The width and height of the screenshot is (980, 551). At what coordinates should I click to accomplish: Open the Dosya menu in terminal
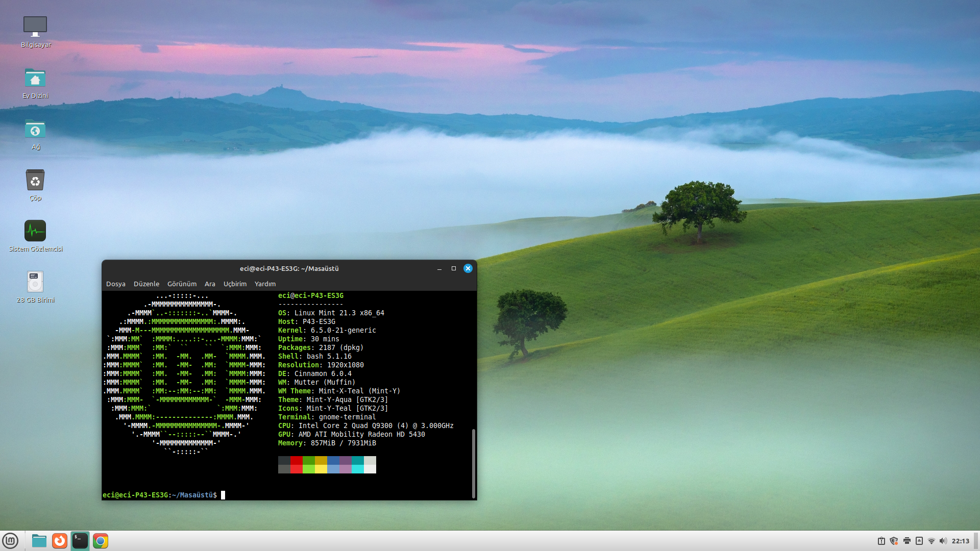click(116, 284)
